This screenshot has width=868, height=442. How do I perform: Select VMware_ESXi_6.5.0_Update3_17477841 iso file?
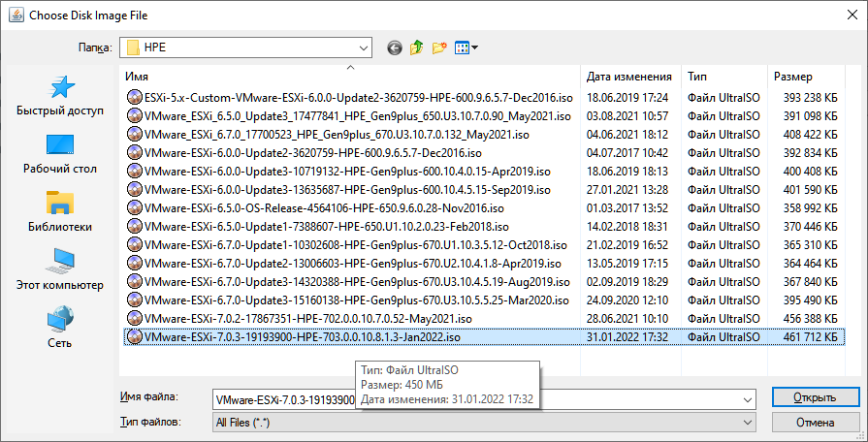pos(357,116)
